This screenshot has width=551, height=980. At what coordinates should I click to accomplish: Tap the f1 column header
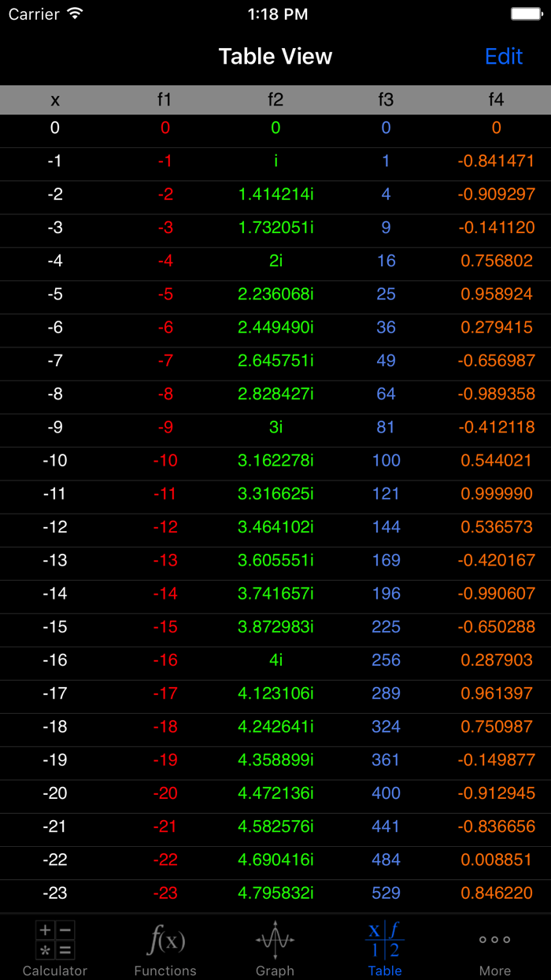(x=165, y=100)
